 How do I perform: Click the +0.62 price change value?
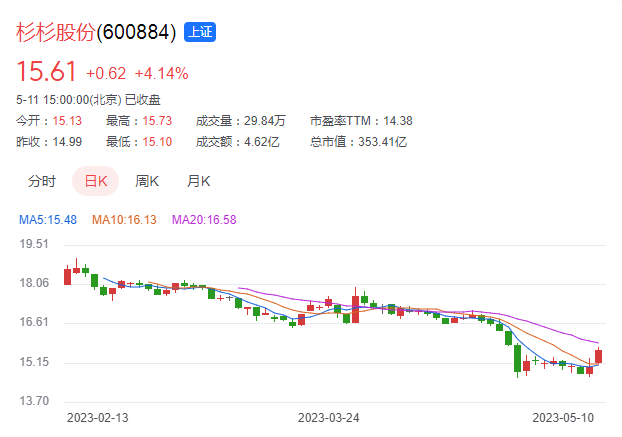coord(106,73)
